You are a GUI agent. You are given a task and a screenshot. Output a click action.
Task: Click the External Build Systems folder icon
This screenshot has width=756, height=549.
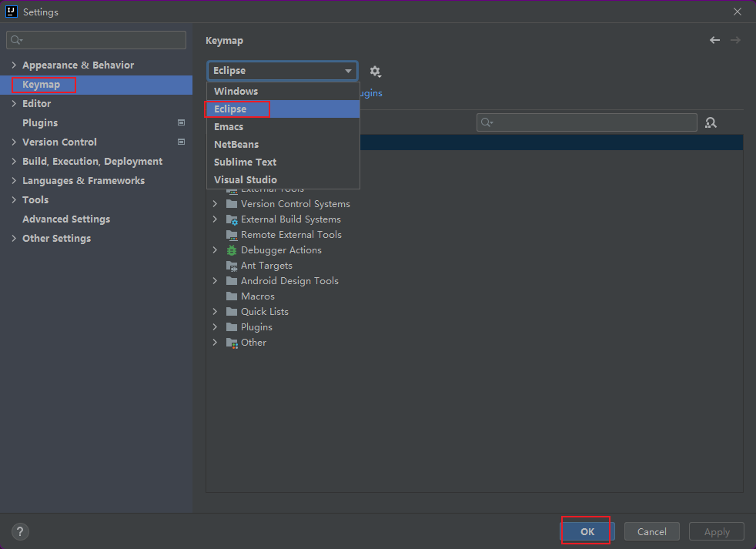click(x=232, y=219)
